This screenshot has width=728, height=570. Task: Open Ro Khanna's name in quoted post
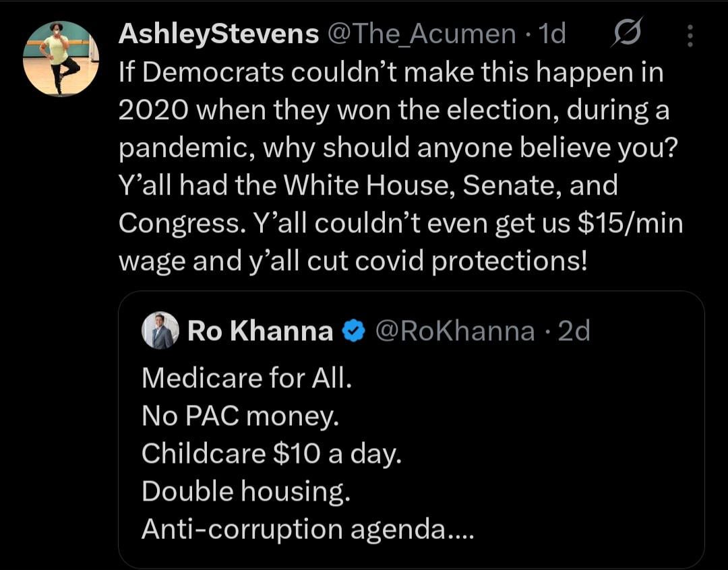260,331
